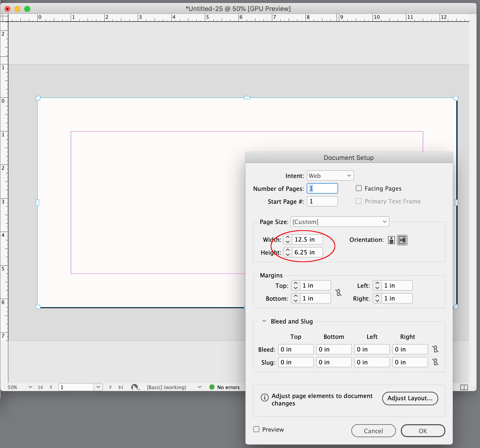This screenshot has width=480, height=448.
Task: Click the Width stepper arrows
Action: (x=288, y=239)
